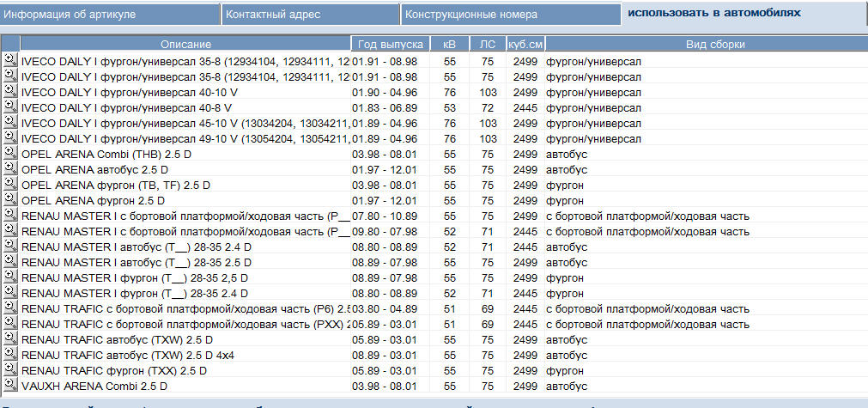Click the куб.см column header
The image size is (868, 408).
click(525, 44)
